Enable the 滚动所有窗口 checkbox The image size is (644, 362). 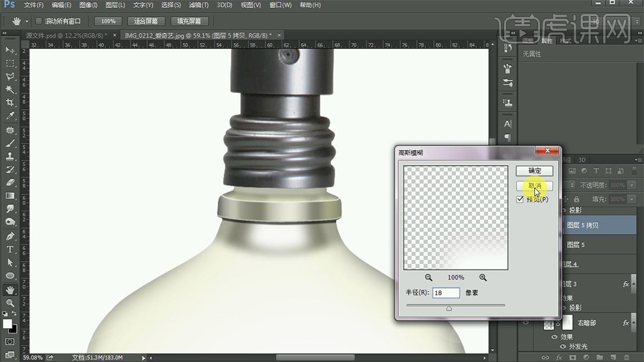pyautogui.click(x=38, y=21)
